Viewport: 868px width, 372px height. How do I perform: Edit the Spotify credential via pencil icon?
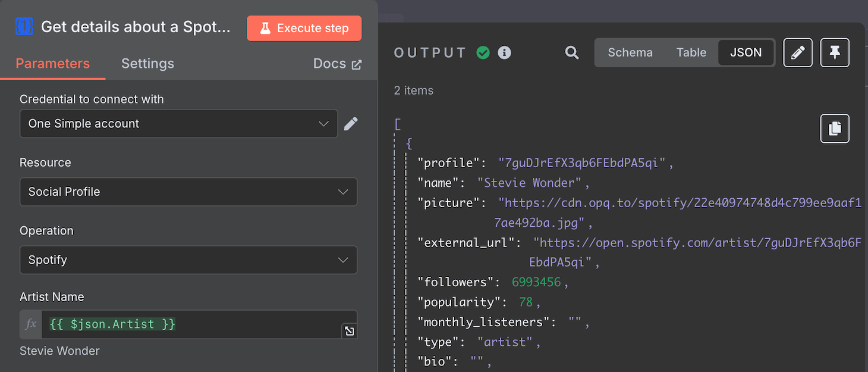[x=351, y=123]
